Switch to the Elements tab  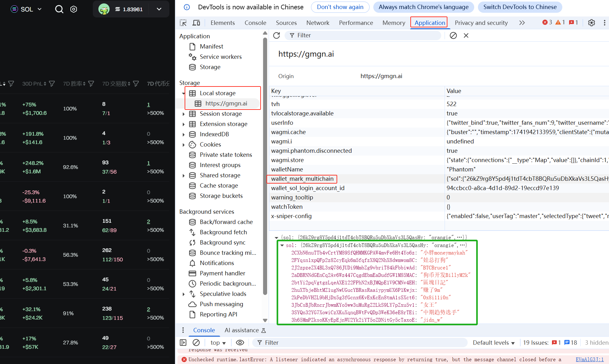(223, 23)
